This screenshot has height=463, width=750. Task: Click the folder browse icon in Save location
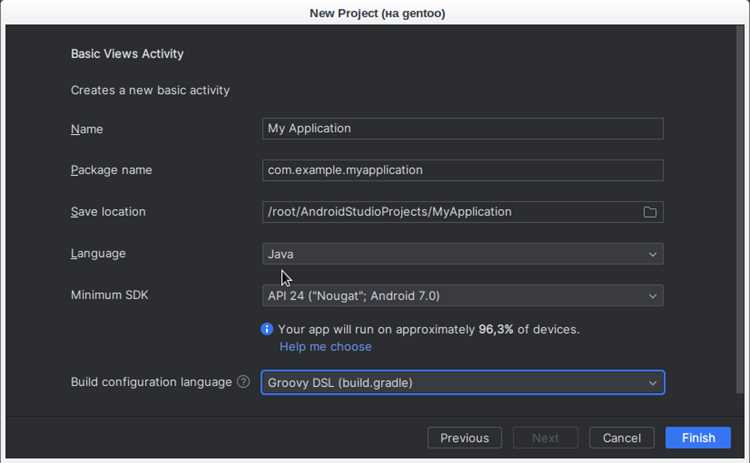pyautogui.click(x=650, y=212)
